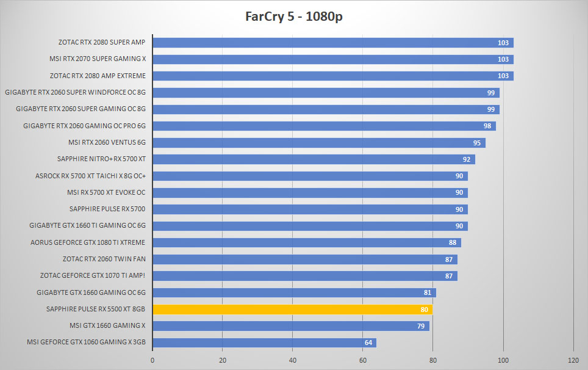Select the MSI GTX 1660 GAMING X label
This screenshot has width=588, height=370.
(107, 325)
